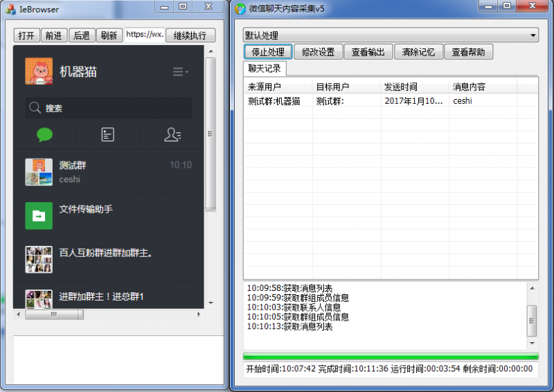Click the 后退 back button
554x392 pixels.
82,35
